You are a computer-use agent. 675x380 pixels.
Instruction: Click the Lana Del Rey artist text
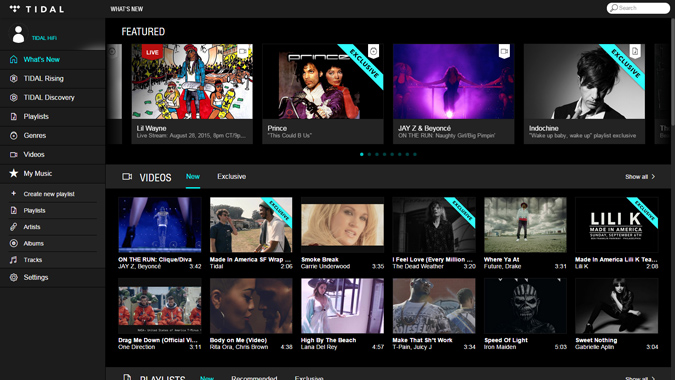click(319, 347)
